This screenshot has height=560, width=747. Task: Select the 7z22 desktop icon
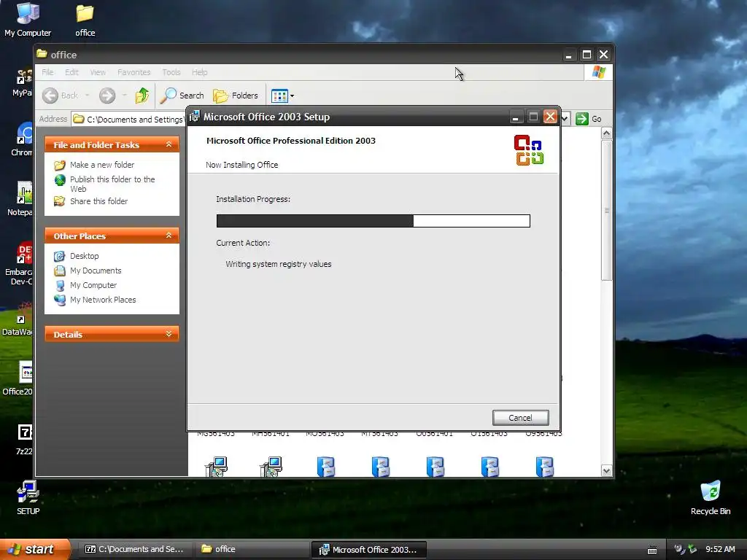tap(24, 439)
